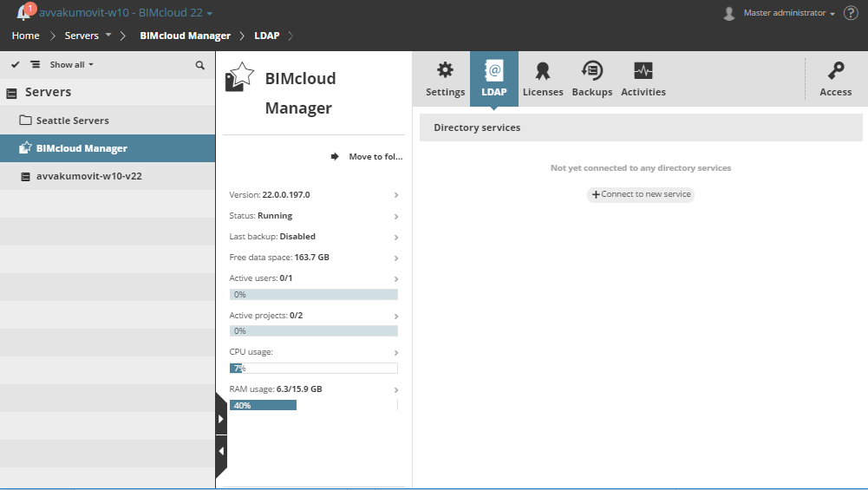Click the list view icon beside Show all

(36, 65)
